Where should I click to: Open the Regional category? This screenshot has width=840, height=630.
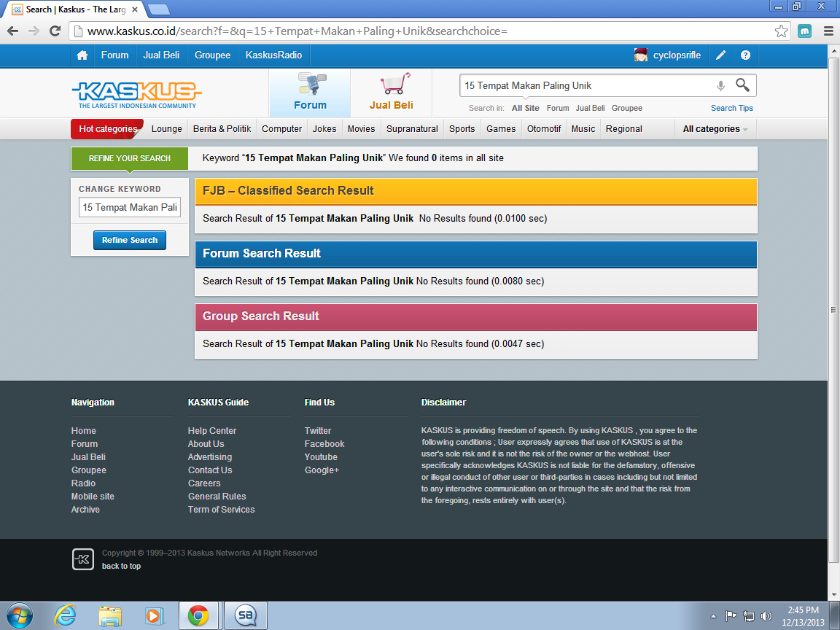click(624, 129)
